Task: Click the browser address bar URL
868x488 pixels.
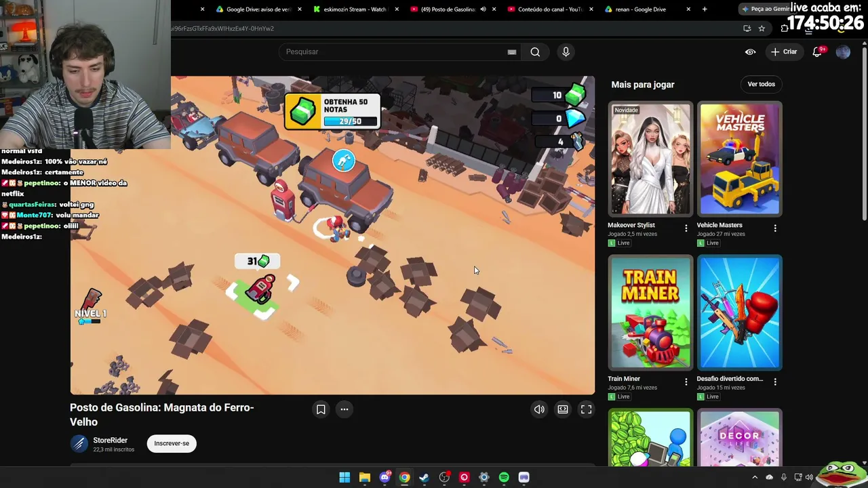Action: pyautogui.click(x=224, y=28)
